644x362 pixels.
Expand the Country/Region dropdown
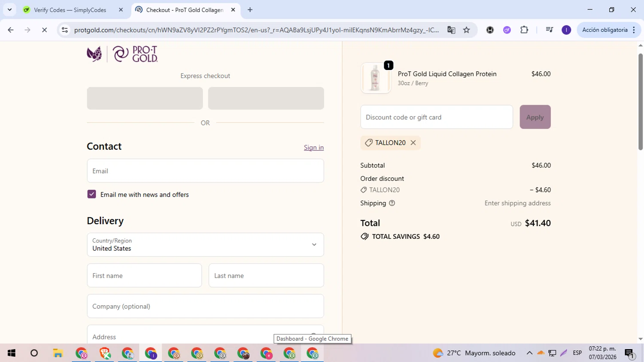[x=205, y=245]
